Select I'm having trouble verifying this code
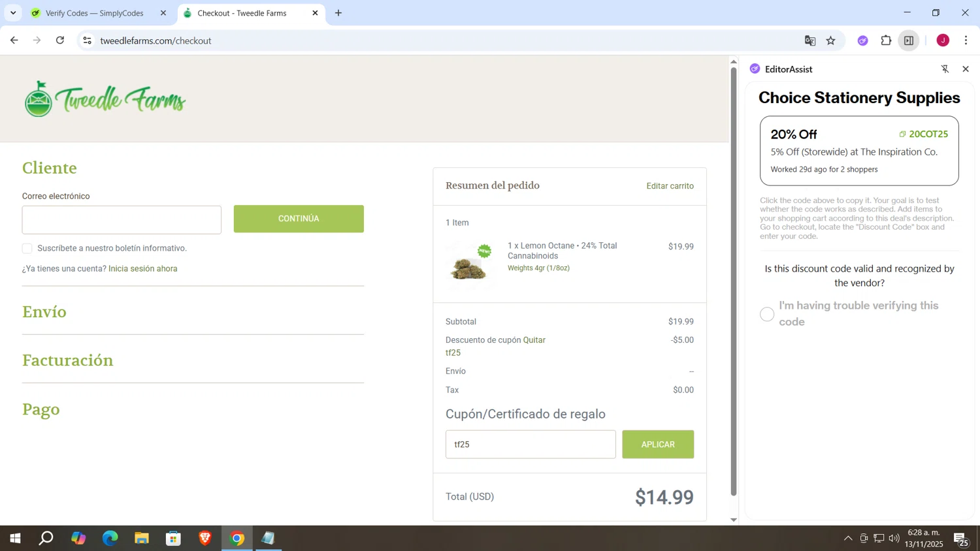The width and height of the screenshot is (980, 551). (767, 314)
